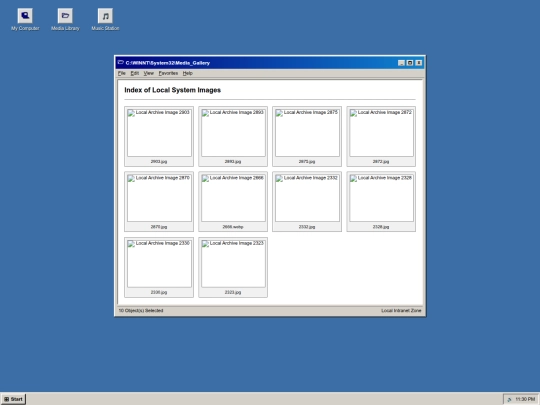Click the 'Local Intranet Zone' status text
The height and width of the screenshot is (405, 540).
coord(401,311)
